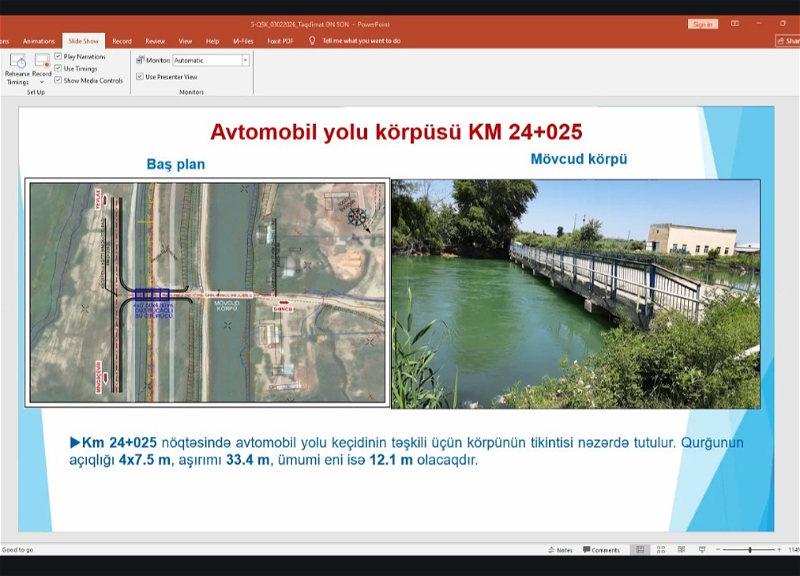Expand the Record button dropdown arrow
The image size is (800, 576).
click(42, 82)
